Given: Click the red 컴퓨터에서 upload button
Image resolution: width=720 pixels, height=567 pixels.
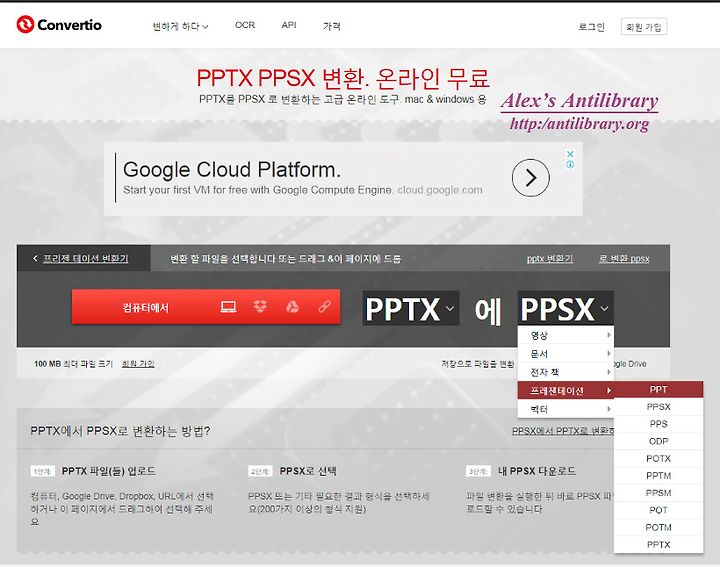Looking at the screenshot, I should coord(206,307).
